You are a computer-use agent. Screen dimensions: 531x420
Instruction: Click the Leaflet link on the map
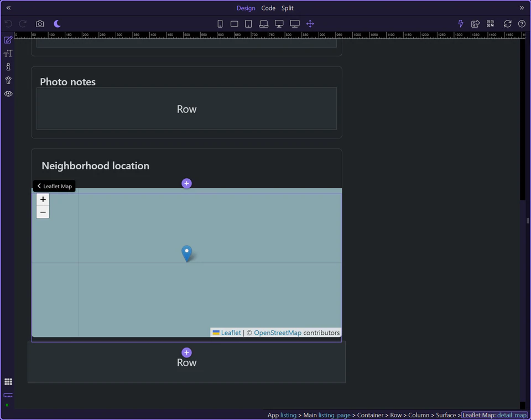point(231,333)
